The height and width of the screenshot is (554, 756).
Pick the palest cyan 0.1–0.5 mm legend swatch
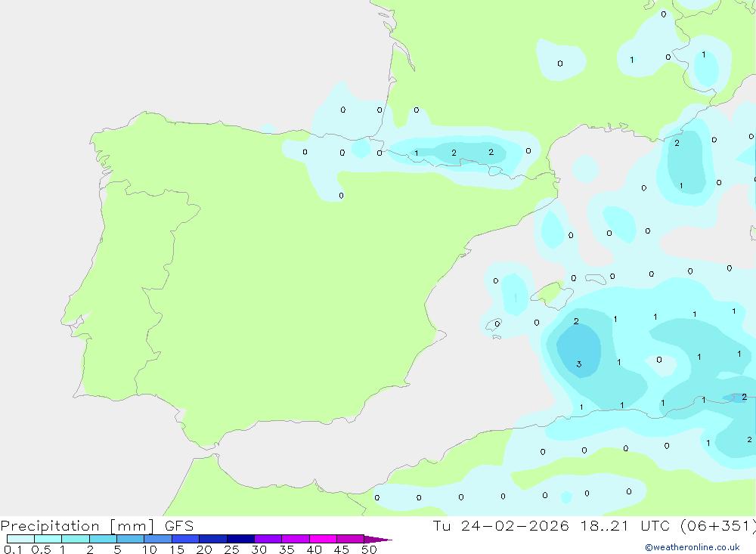click(x=20, y=539)
